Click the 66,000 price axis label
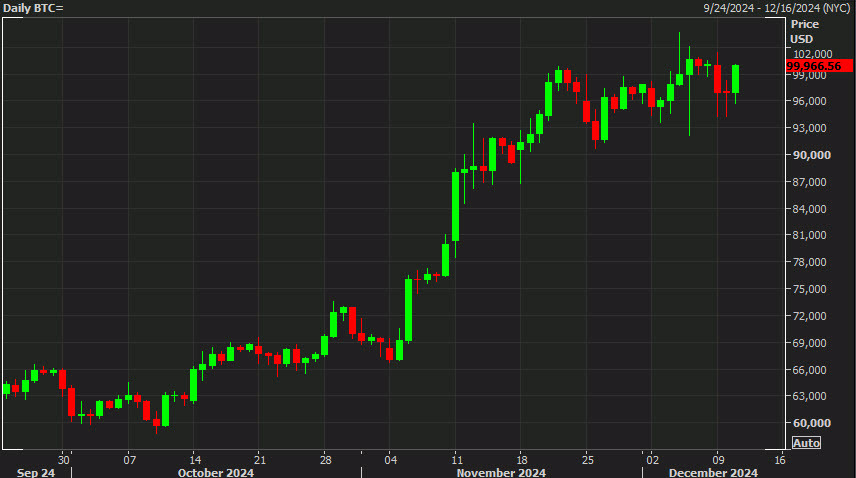This screenshot has height=478, width=856. tap(810, 369)
